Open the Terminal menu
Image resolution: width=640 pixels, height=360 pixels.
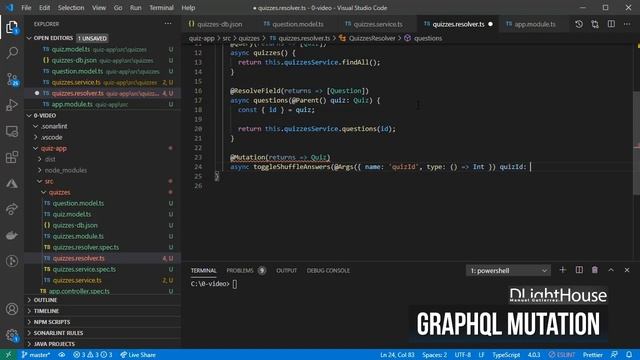[161, 8]
